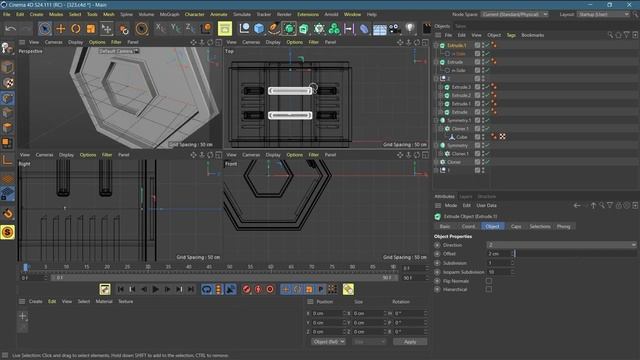Open the MoGraph menu
The image size is (640, 360).
(169, 14)
